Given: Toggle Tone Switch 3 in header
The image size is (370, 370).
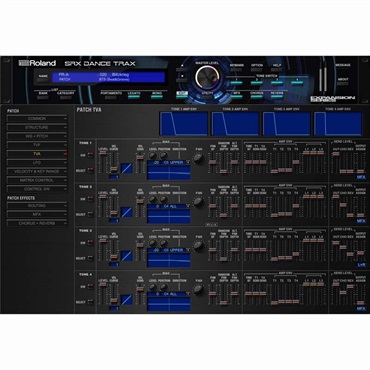Looking at the screenshot, I should [277, 83].
